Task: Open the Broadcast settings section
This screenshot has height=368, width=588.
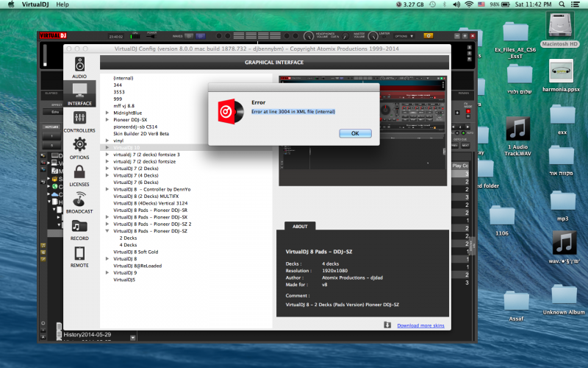Action: pos(79,202)
